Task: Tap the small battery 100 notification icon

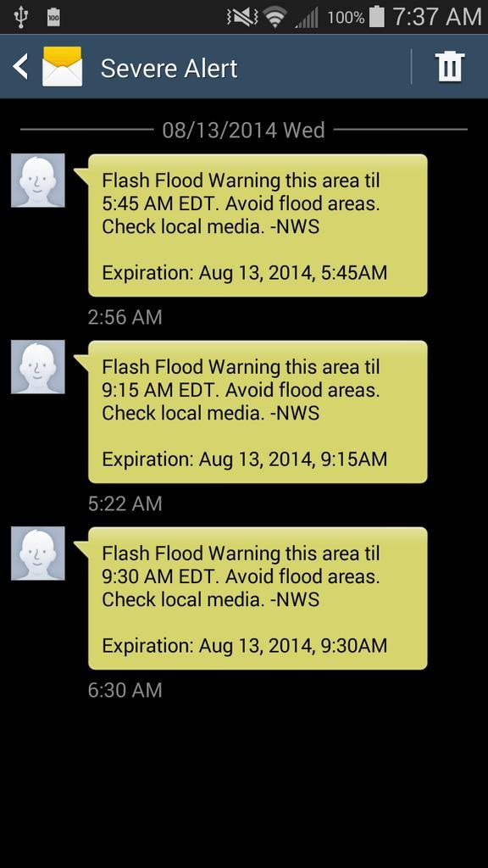Action: pos(53,17)
